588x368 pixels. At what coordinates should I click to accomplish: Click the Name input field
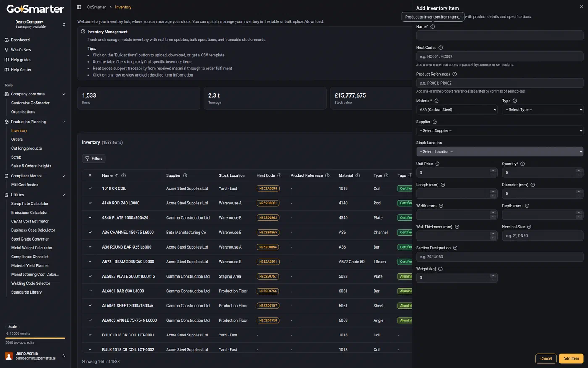(500, 35)
